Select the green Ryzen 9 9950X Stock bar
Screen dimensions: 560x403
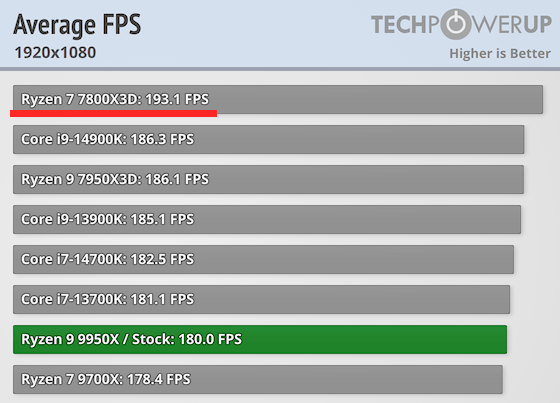click(260, 339)
